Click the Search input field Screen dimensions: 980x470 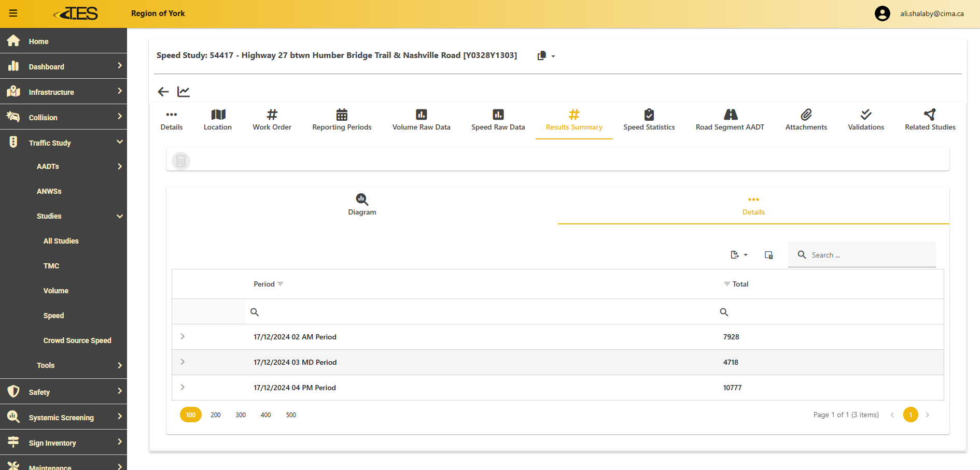871,255
